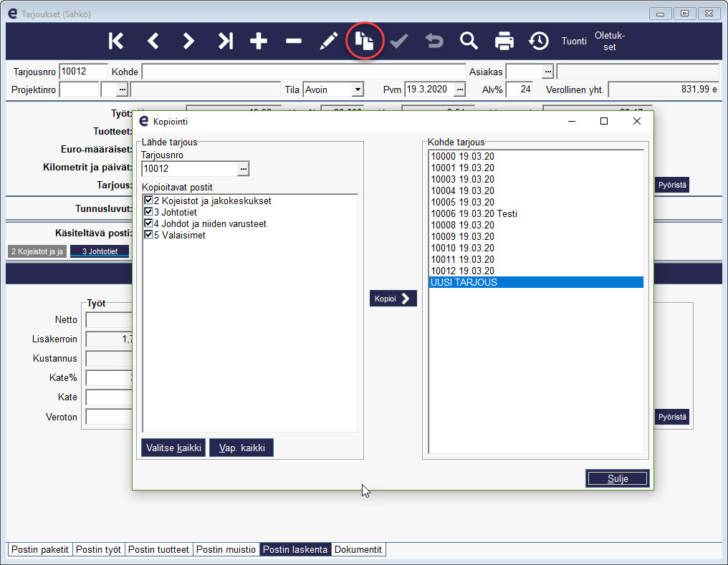Select target offer 10004 19.03.20
728x565 pixels.
(x=536, y=190)
